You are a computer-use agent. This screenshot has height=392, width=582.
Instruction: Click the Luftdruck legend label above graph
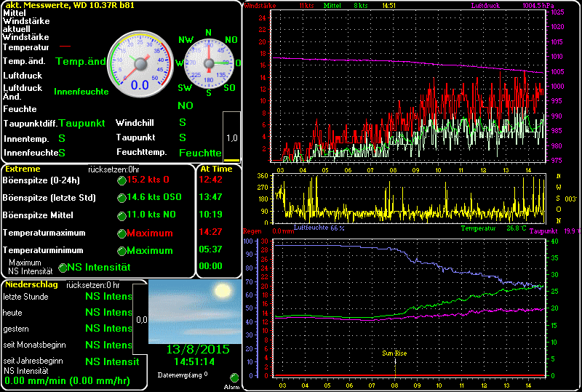485,5
